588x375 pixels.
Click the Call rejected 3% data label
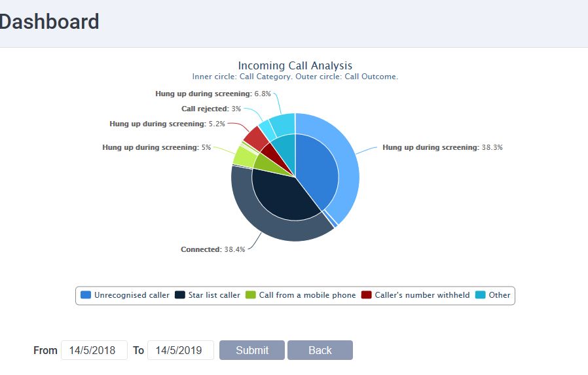coord(211,109)
